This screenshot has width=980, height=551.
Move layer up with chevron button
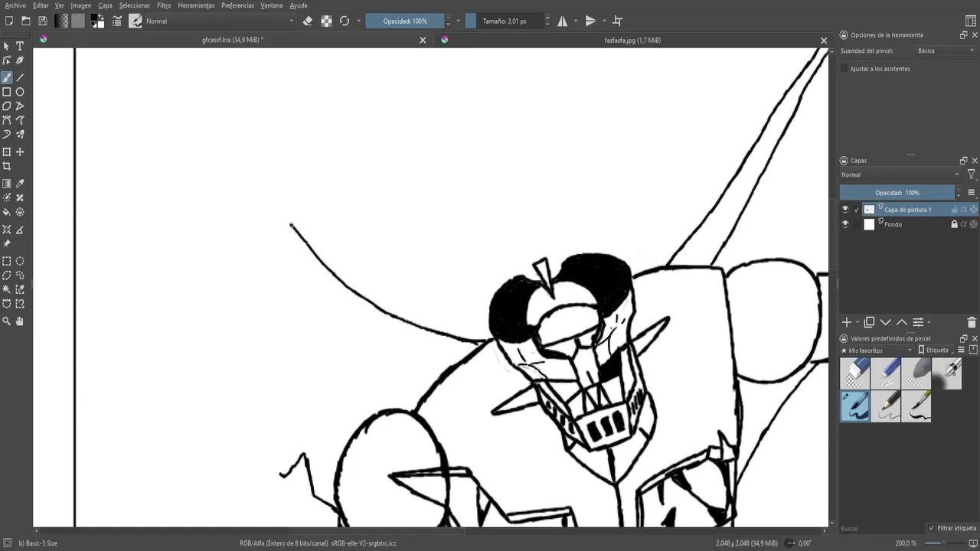tap(902, 323)
